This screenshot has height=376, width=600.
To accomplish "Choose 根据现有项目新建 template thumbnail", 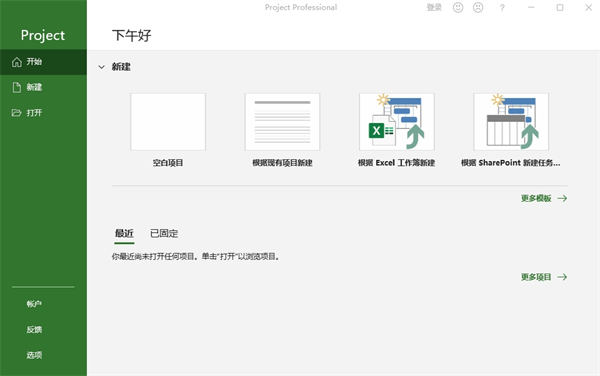I will tap(282, 122).
